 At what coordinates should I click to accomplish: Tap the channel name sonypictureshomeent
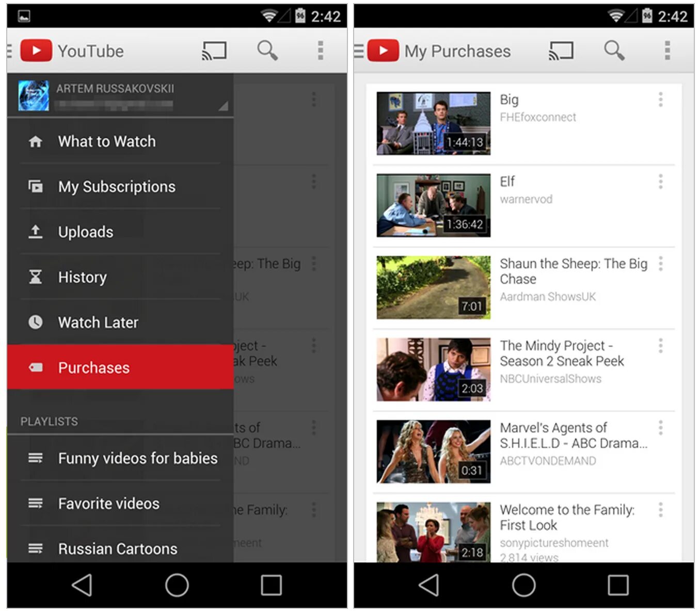coord(554,543)
